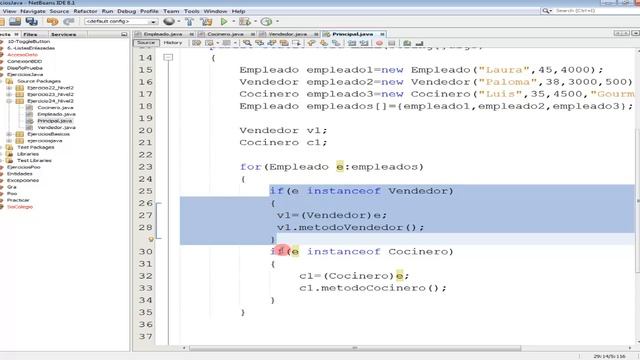Click the Profile Project clock icon
The height and width of the screenshot is (360, 640).
266,21
